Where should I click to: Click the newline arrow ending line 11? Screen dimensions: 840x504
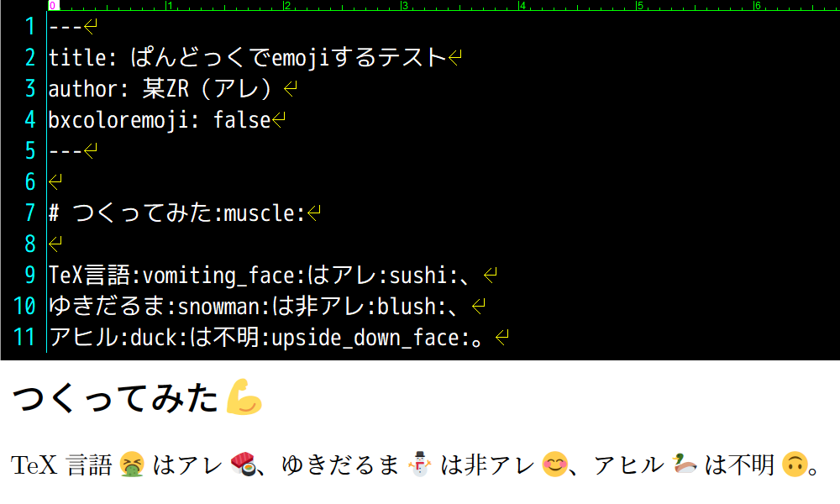(502, 337)
